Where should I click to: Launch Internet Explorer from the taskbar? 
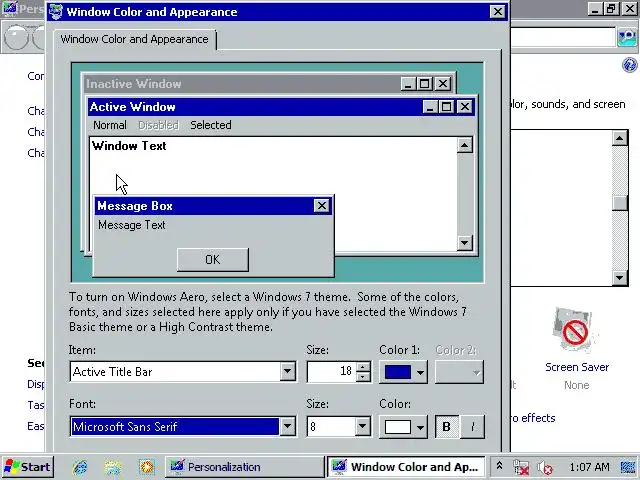(x=80, y=467)
